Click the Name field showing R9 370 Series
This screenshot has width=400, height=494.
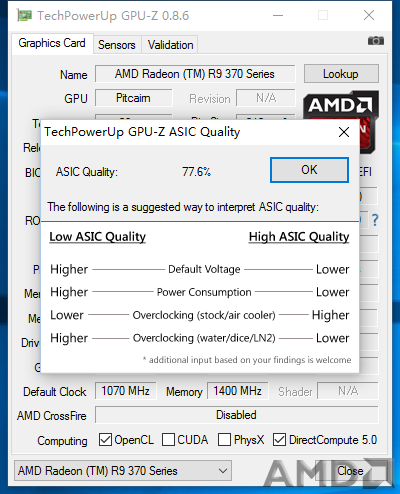195,74
